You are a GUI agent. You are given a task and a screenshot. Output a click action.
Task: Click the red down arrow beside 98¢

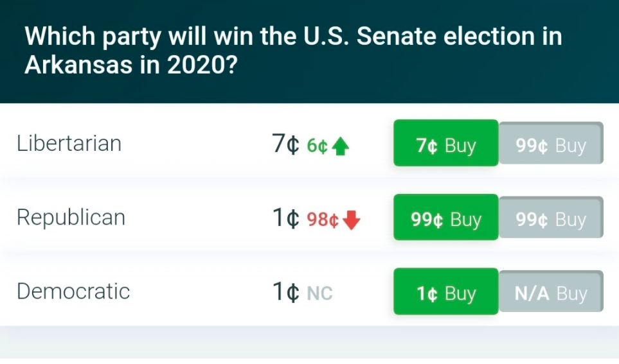352,221
